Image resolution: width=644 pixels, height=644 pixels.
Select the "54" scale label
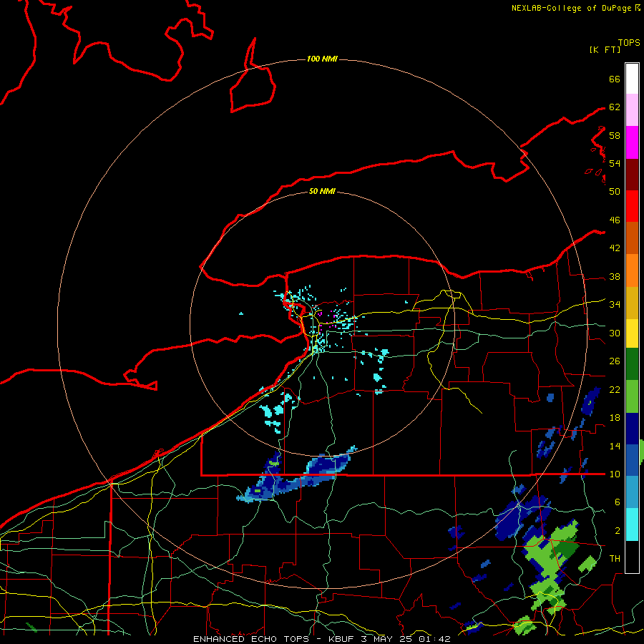click(x=615, y=163)
